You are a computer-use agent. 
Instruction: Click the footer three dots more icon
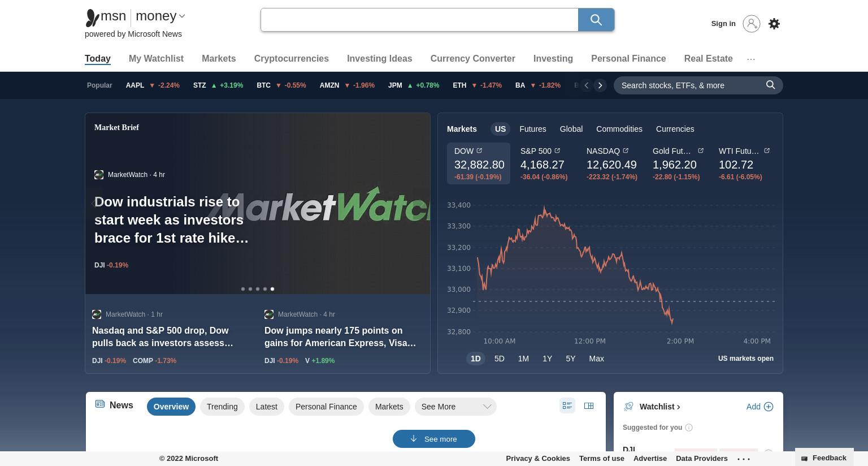coord(744,459)
